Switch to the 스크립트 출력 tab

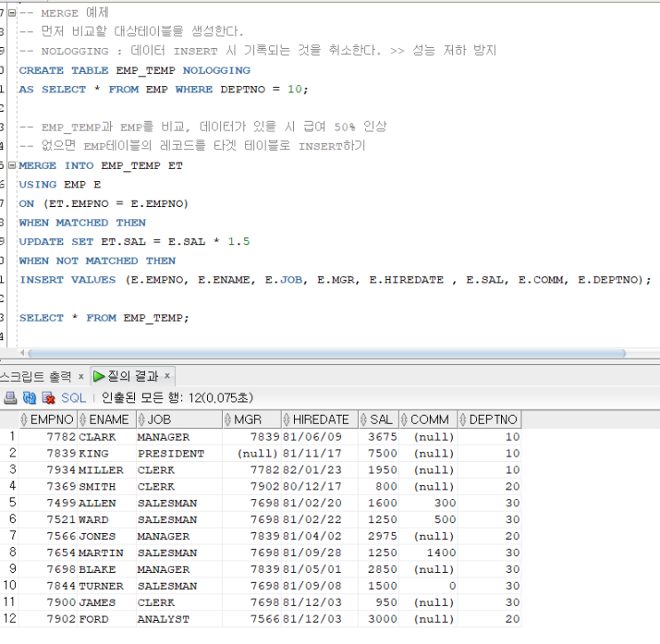(x=36, y=377)
